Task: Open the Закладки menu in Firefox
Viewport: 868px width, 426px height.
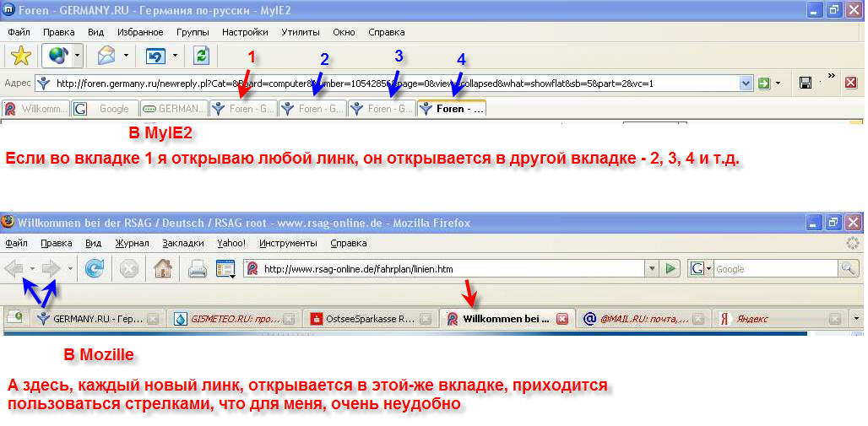Action: click(183, 244)
